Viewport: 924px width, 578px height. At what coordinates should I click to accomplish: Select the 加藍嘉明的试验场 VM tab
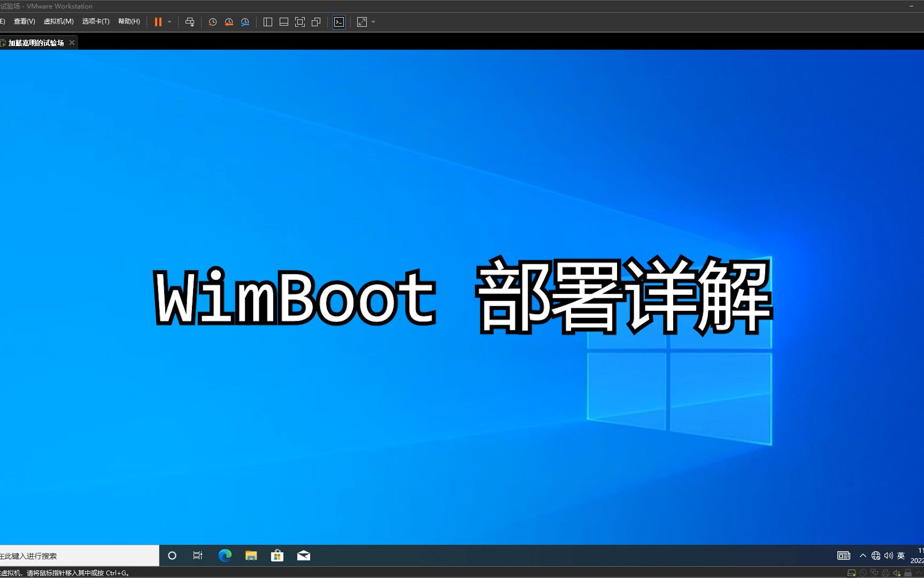click(x=35, y=42)
